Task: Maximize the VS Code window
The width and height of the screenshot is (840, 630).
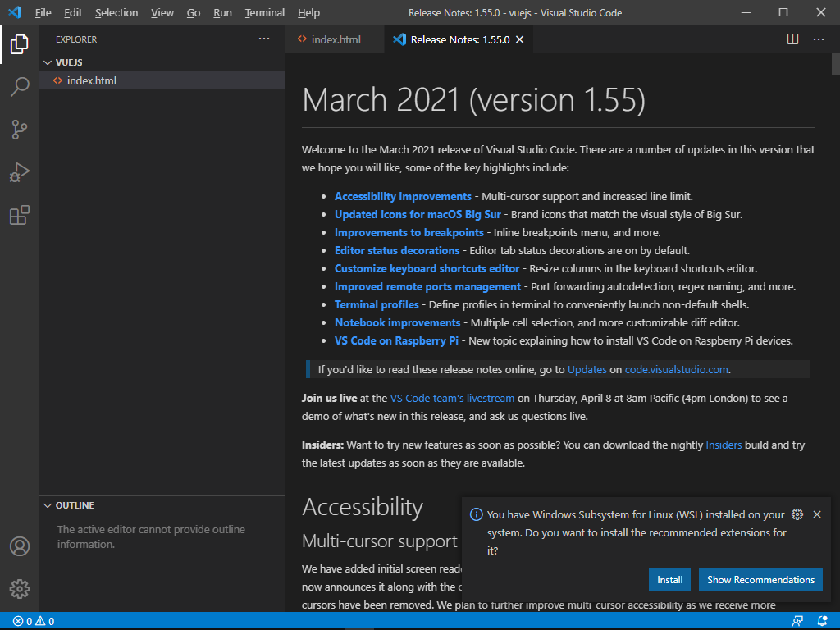Action: point(783,12)
